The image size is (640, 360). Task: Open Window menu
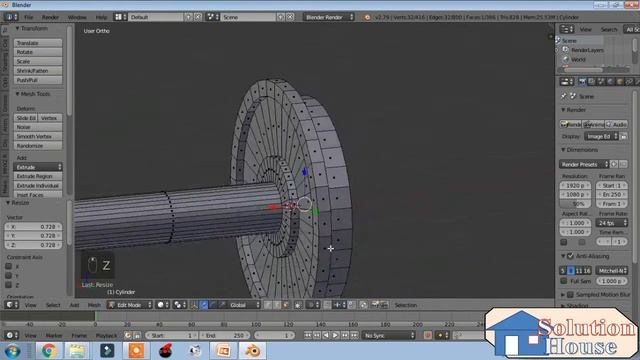[77, 17]
